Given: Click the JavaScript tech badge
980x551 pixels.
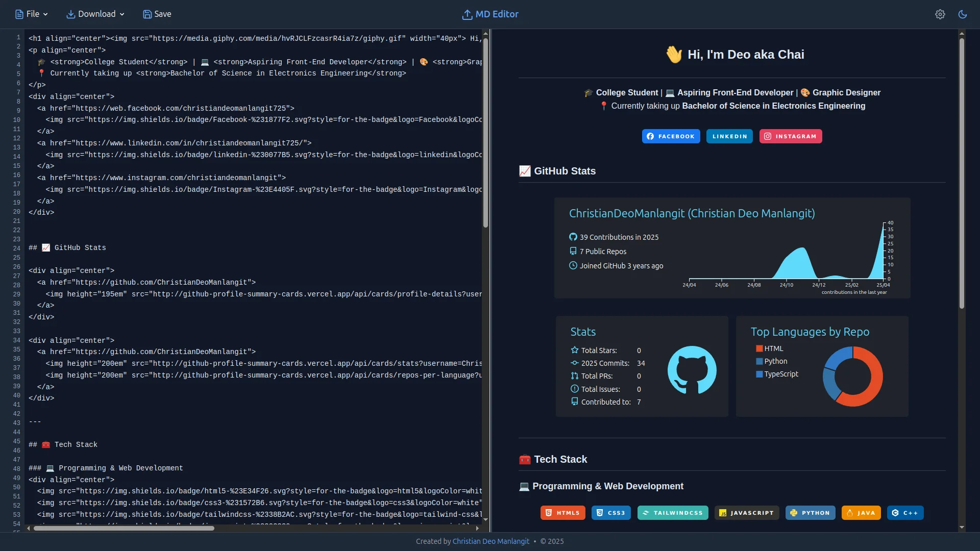Looking at the screenshot, I should pyautogui.click(x=747, y=513).
